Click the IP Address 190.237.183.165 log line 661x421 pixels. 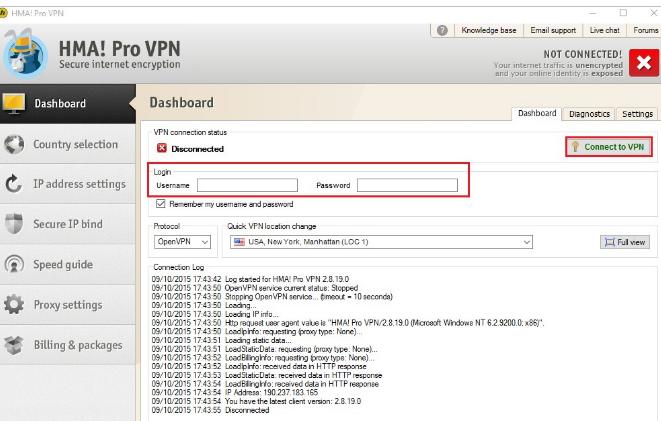pos(235,392)
